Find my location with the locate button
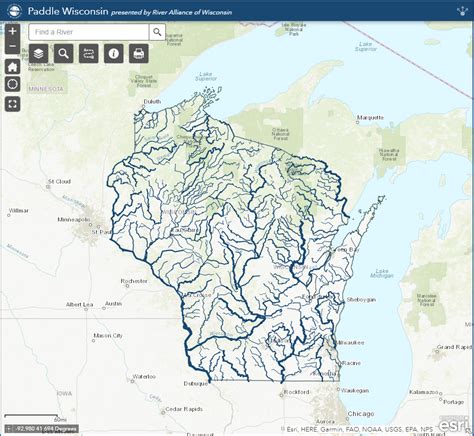This screenshot has height=436, width=474. pyautogui.click(x=13, y=84)
